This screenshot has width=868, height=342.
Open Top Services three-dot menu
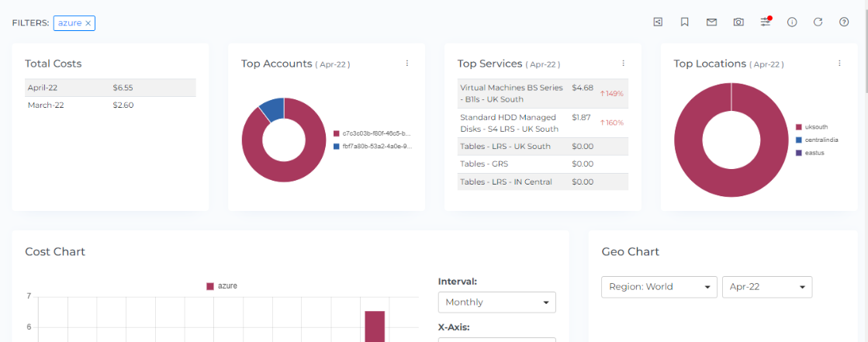(x=623, y=64)
